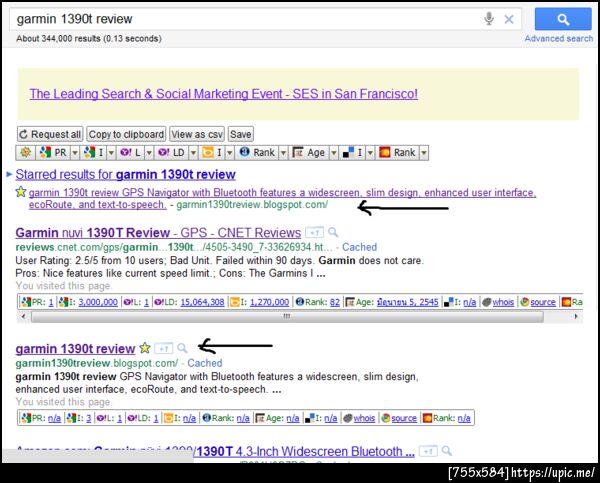Click scrollbar left arrow under CNET bar
The height and width of the screenshot is (483, 600).
pyautogui.click(x=23, y=317)
